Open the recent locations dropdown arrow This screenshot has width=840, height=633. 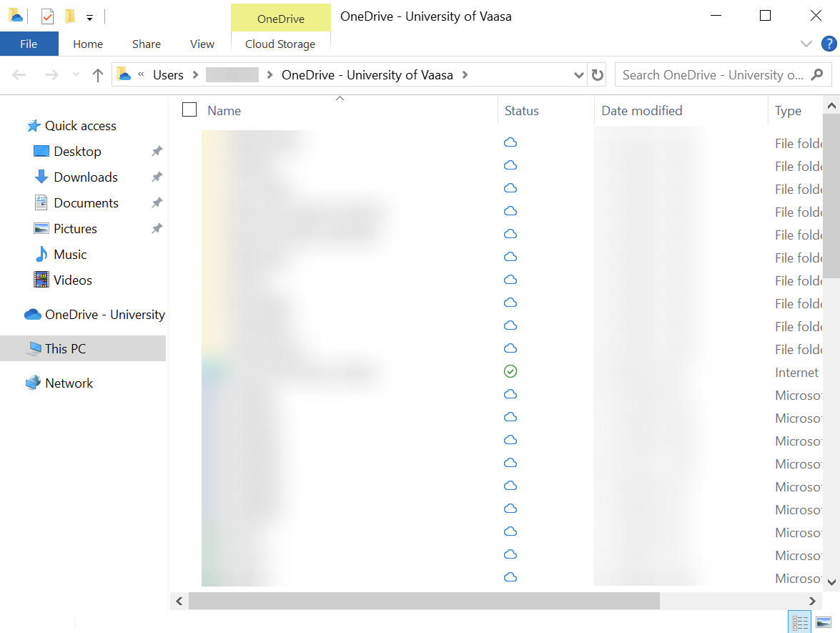pyautogui.click(x=76, y=75)
